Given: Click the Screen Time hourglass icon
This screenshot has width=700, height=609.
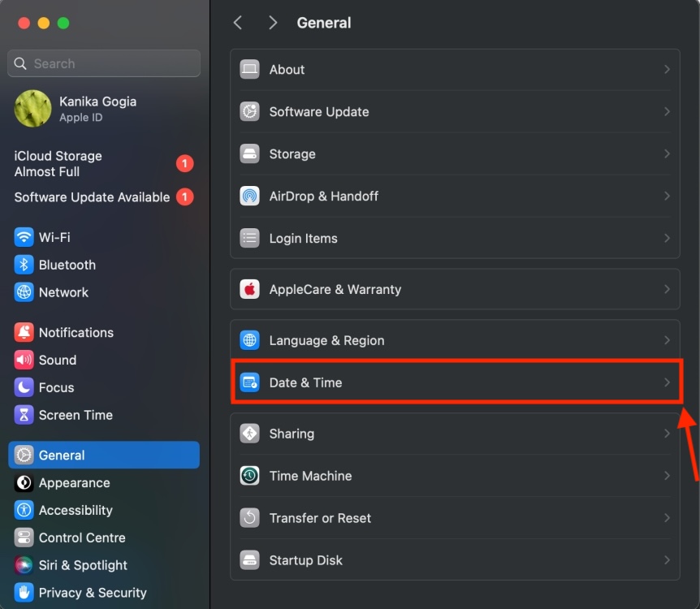Looking at the screenshot, I should (x=24, y=415).
